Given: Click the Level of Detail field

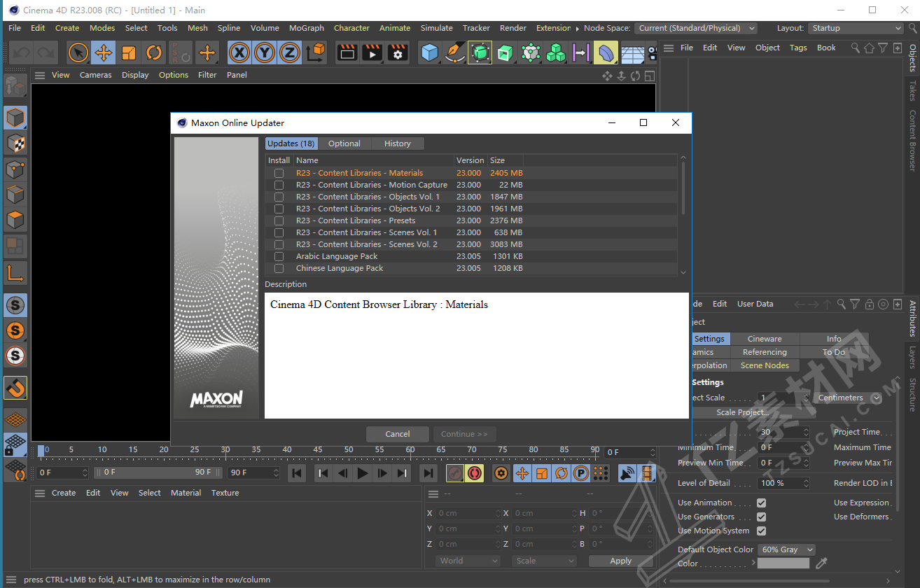Looking at the screenshot, I should [x=784, y=483].
